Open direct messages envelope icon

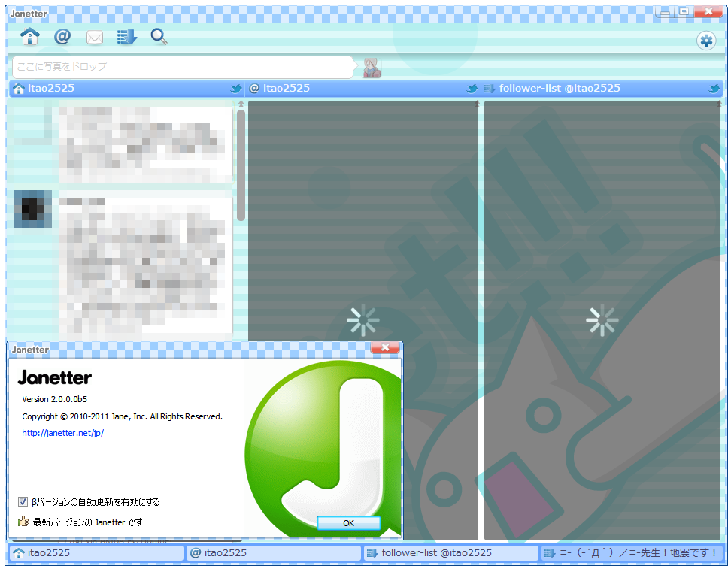(x=95, y=37)
